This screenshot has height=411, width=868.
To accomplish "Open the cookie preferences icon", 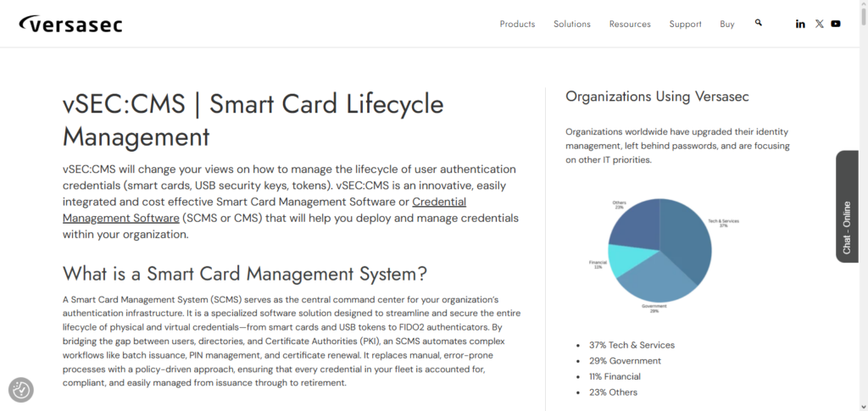I will coord(21,390).
